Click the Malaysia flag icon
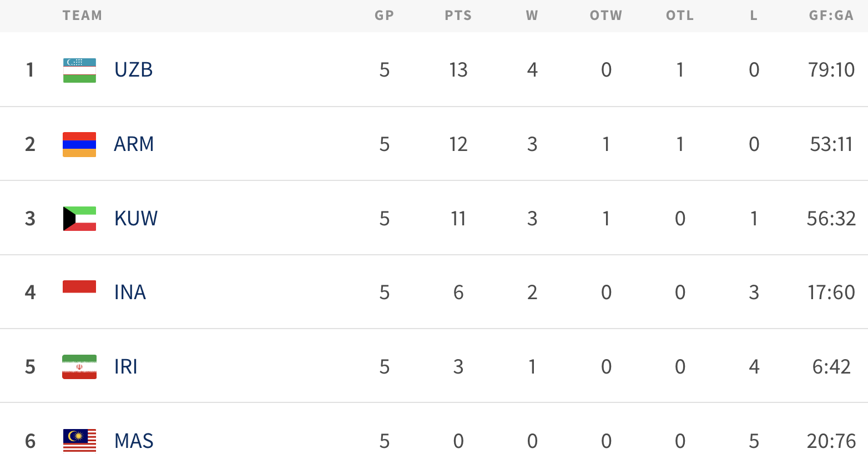 tap(79, 441)
